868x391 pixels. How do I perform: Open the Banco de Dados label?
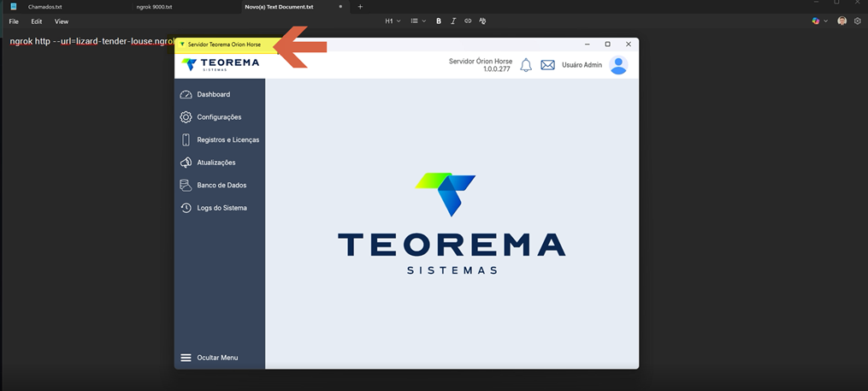tap(222, 186)
